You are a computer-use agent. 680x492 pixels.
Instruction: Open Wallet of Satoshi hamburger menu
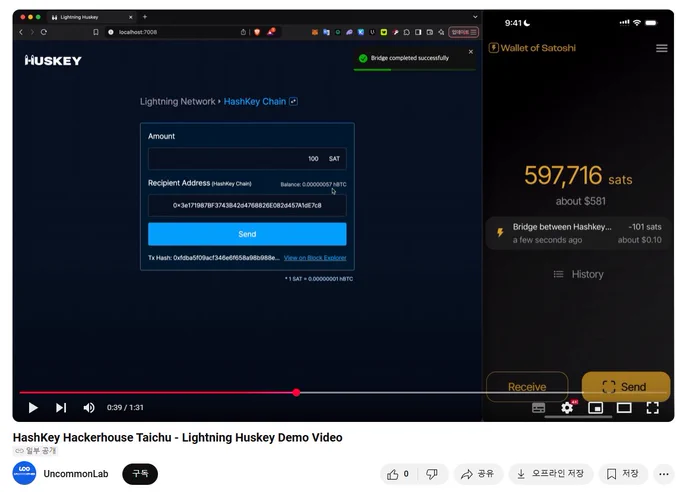662,48
